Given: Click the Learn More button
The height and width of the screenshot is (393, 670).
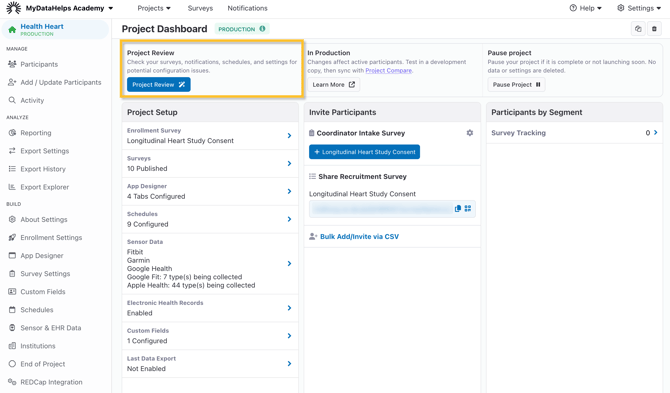Looking at the screenshot, I should [334, 85].
